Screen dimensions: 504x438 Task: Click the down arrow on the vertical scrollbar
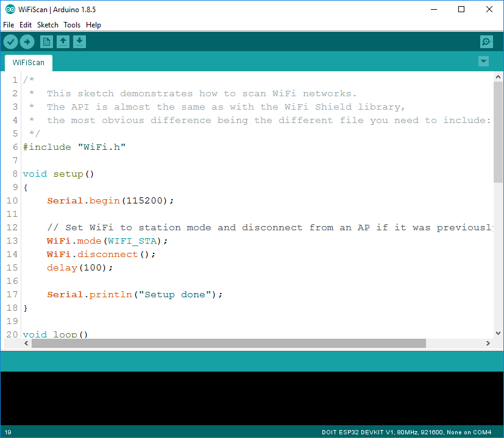click(x=498, y=333)
